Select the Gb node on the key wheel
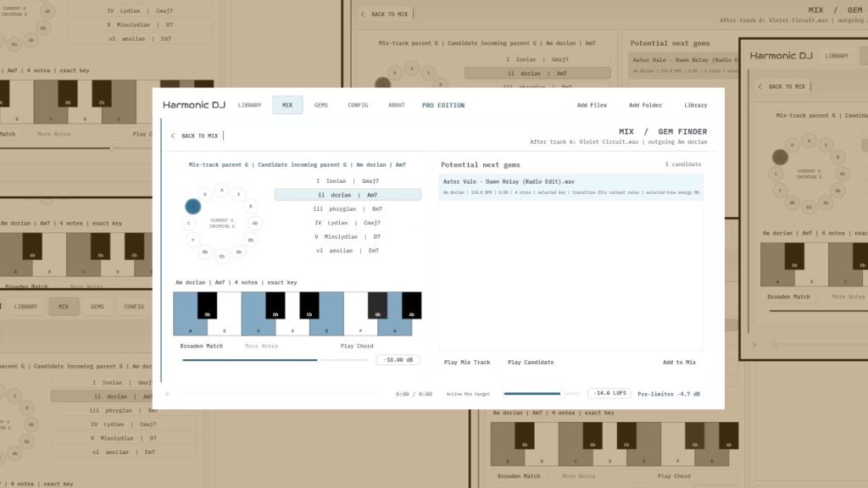 pos(255,223)
